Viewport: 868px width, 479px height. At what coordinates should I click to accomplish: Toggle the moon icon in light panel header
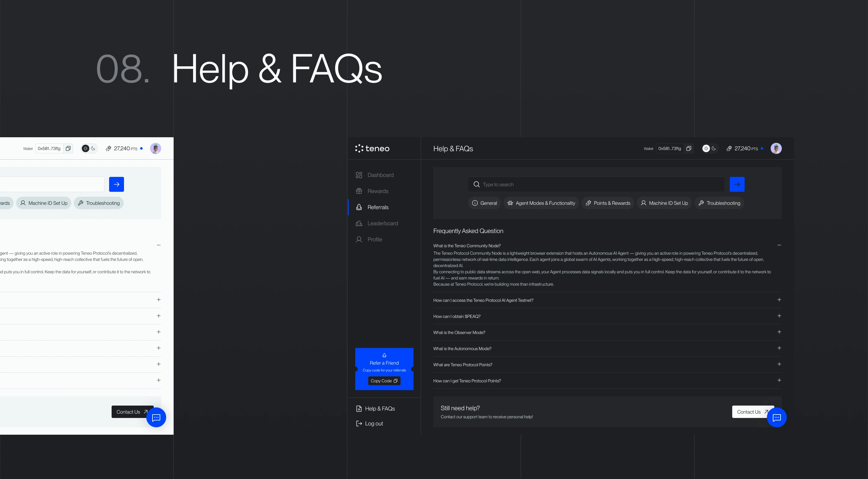pyautogui.click(x=93, y=148)
